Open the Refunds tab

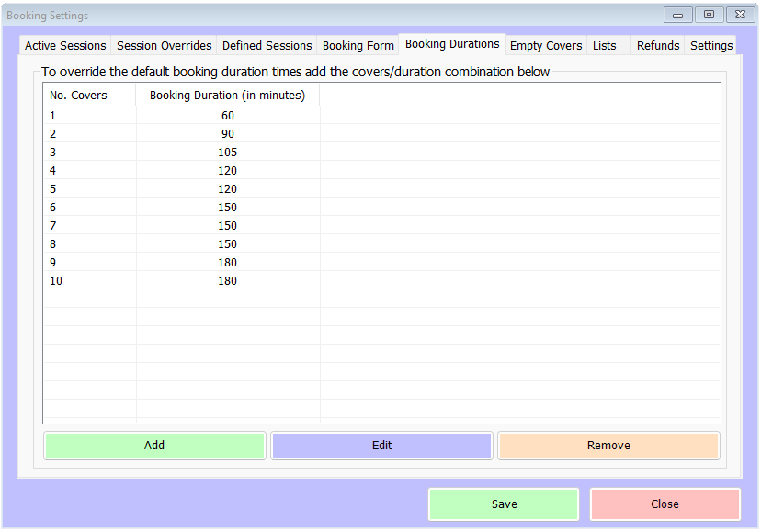[x=658, y=45]
